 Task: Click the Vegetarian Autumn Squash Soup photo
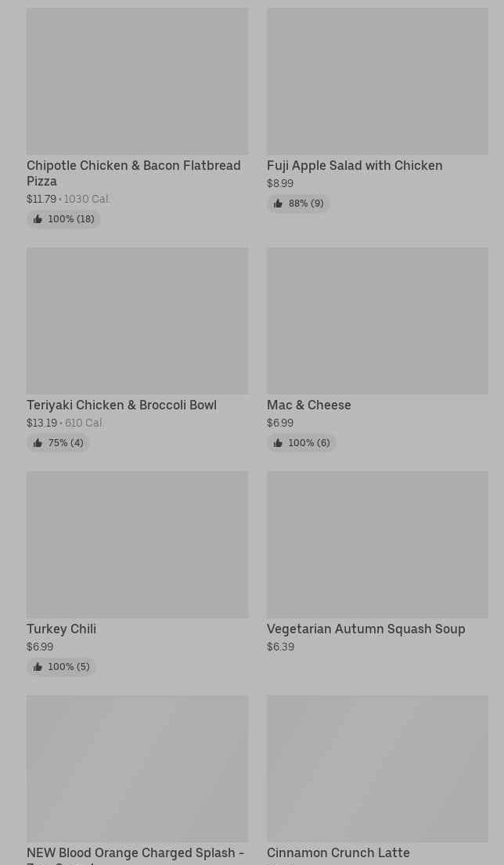pyautogui.click(x=377, y=545)
